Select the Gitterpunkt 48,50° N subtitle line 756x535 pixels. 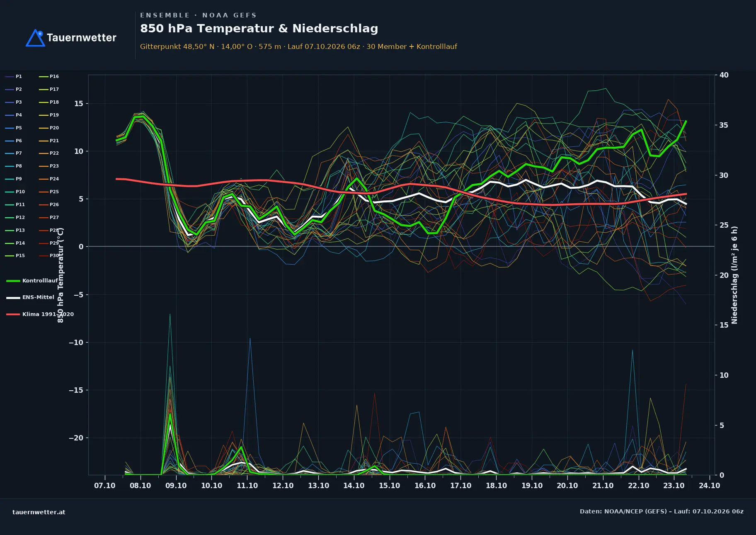point(298,46)
